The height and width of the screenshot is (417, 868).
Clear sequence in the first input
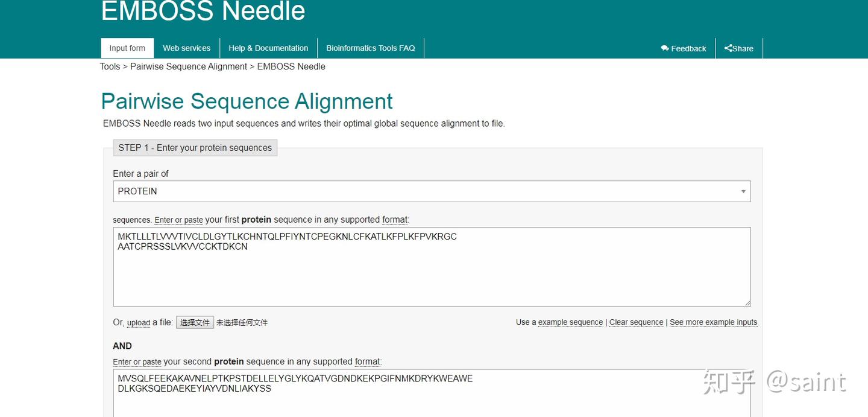(x=636, y=322)
